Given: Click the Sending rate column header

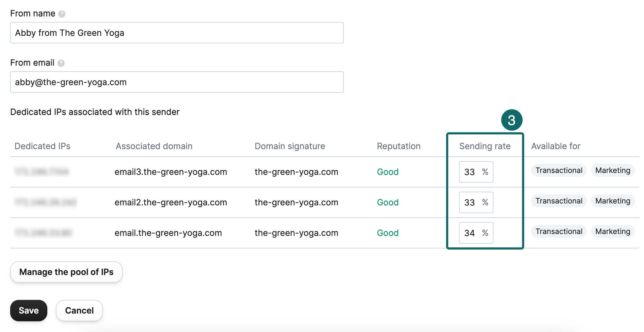Looking at the screenshot, I should tap(485, 146).
